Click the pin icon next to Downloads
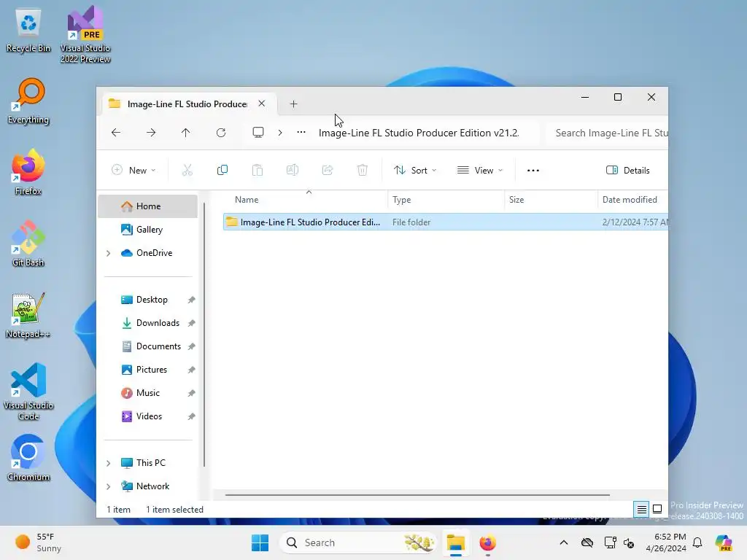Image resolution: width=747 pixels, height=560 pixels. click(192, 323)
